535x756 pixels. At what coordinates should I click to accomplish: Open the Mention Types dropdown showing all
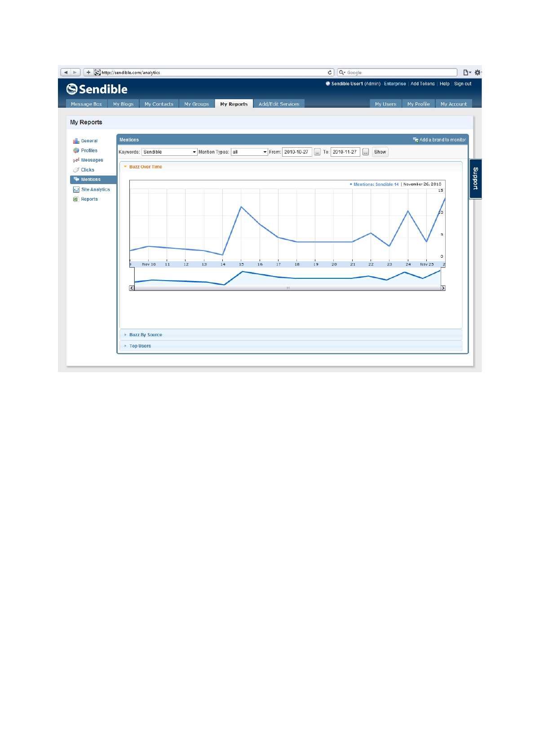coord(249,152)
